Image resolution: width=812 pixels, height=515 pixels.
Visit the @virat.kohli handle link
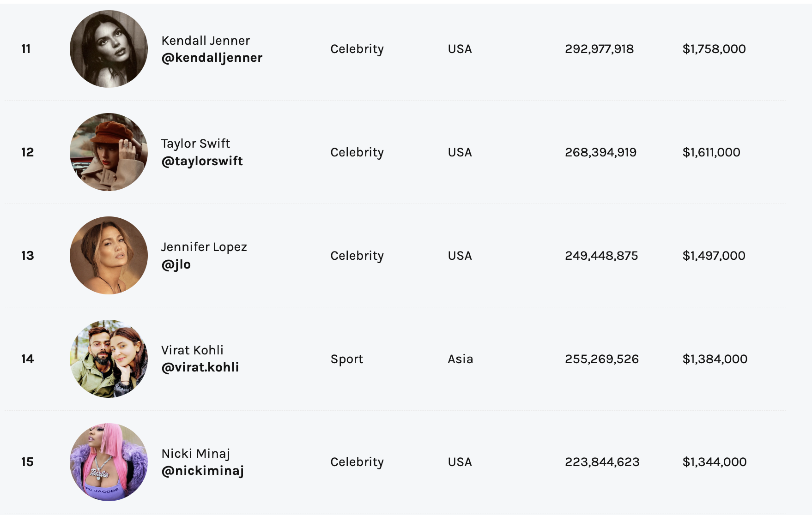point(200,367)
